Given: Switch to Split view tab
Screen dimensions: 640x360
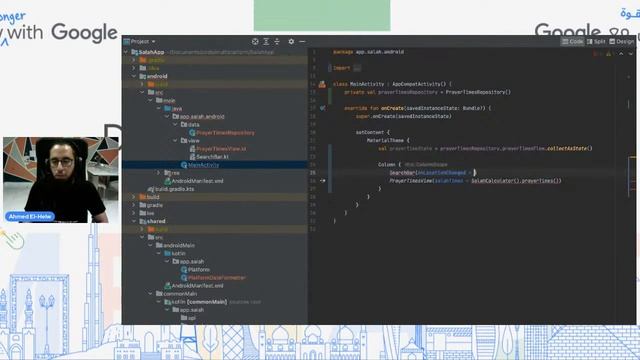Looking at the screenshot, I should (596, 41).
